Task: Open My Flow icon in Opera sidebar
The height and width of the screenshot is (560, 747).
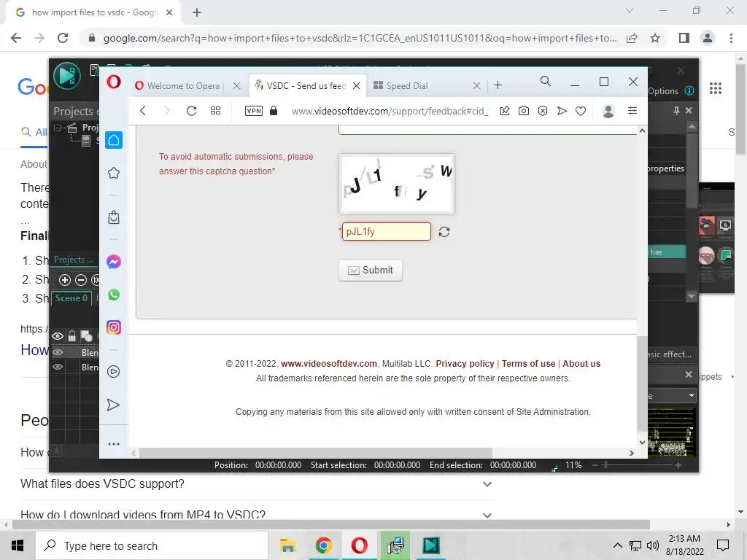Action: (x=113, y=405)
